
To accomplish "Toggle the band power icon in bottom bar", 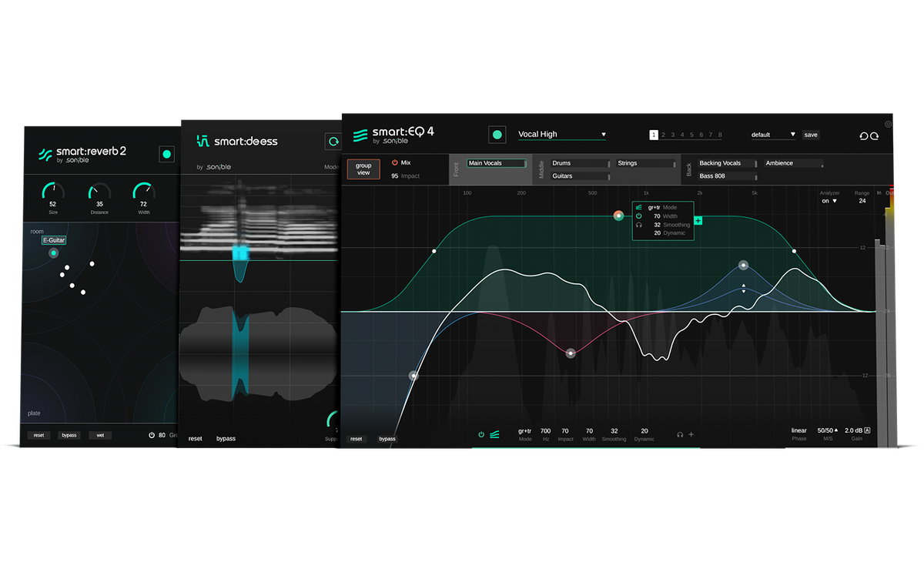I will [x=481, y=434].
